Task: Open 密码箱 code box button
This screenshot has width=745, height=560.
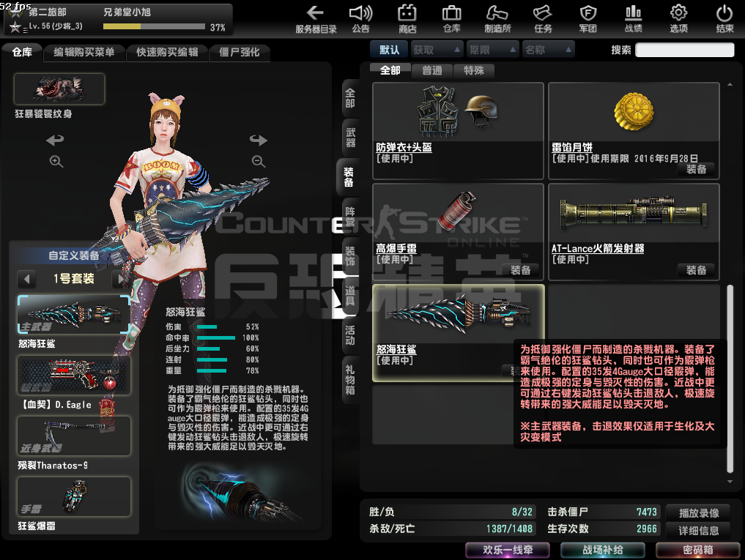Action: [697, 550]
